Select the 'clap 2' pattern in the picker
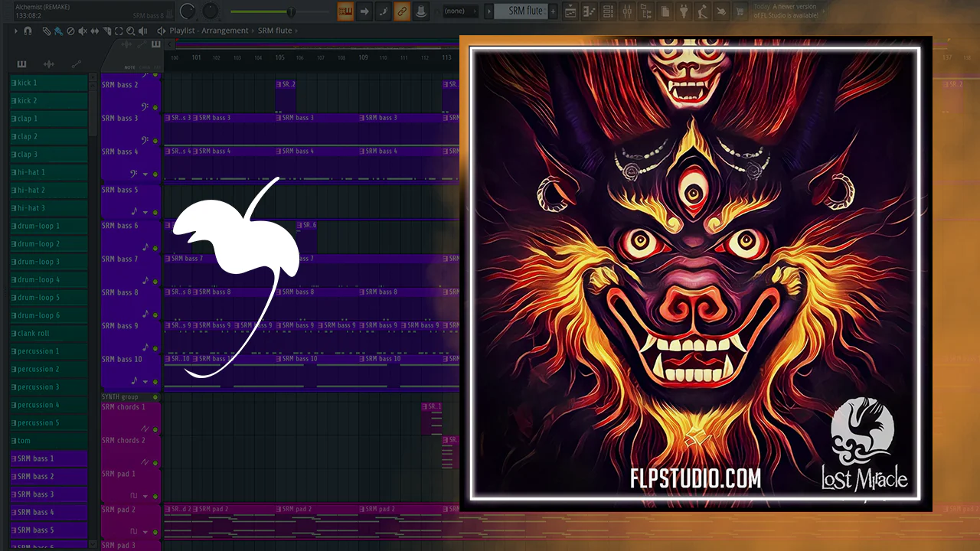The height and width of the screenshot is (551, 980). 49,136
